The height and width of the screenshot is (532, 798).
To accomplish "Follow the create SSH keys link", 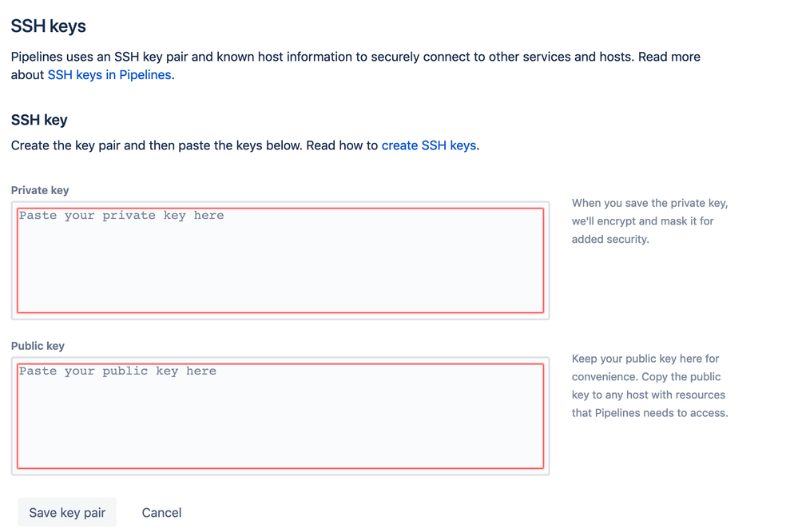I will pos(429,145).
